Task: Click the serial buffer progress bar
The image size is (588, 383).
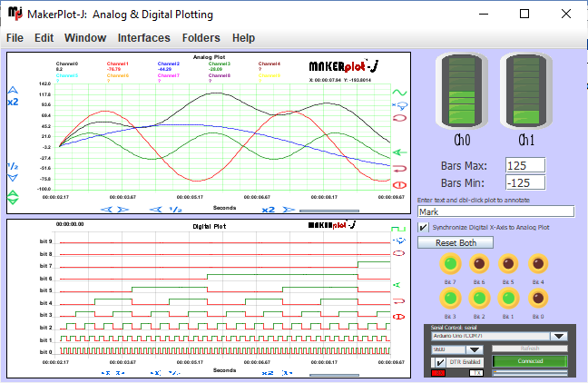Action: pyautogui.click(x=530, y=372)
